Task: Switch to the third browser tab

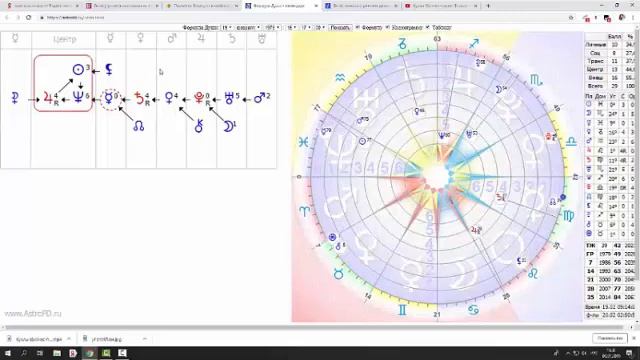Action: click(x=202, y=6)
